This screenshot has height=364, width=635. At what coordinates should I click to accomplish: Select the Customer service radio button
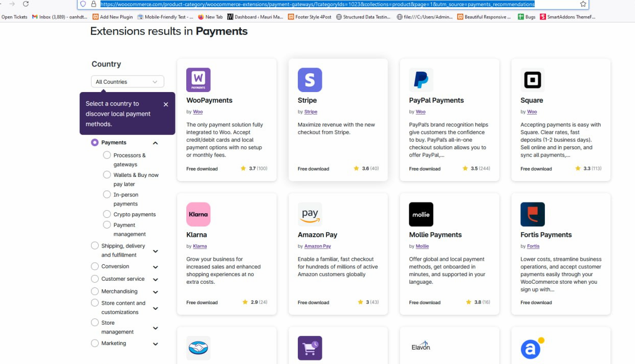tap(95, 279)
